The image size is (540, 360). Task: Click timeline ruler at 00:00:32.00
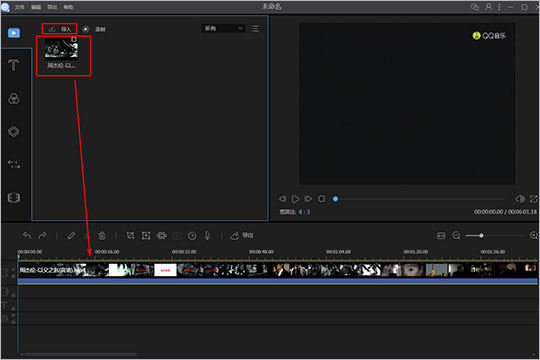point(184,252)
